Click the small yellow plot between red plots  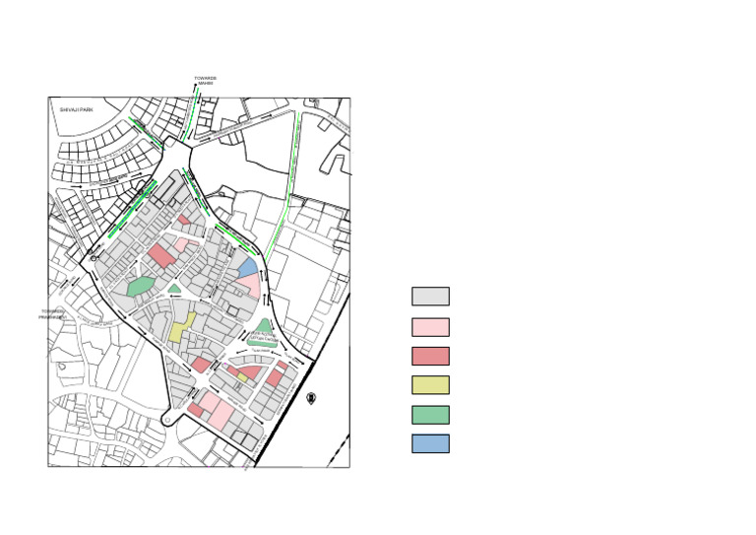[x=242, y=377]
